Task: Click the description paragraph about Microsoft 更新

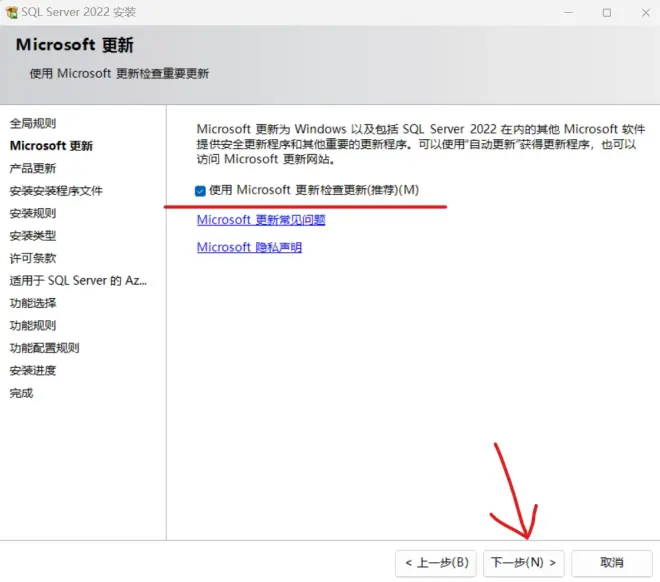Action: coord(421,144)
